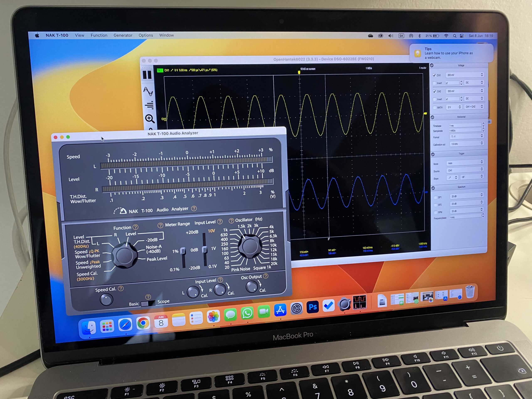The height and width of the screenshot is (399, 532).
Task: Enable the MATH channel checkbox
Action: (435, 107)
